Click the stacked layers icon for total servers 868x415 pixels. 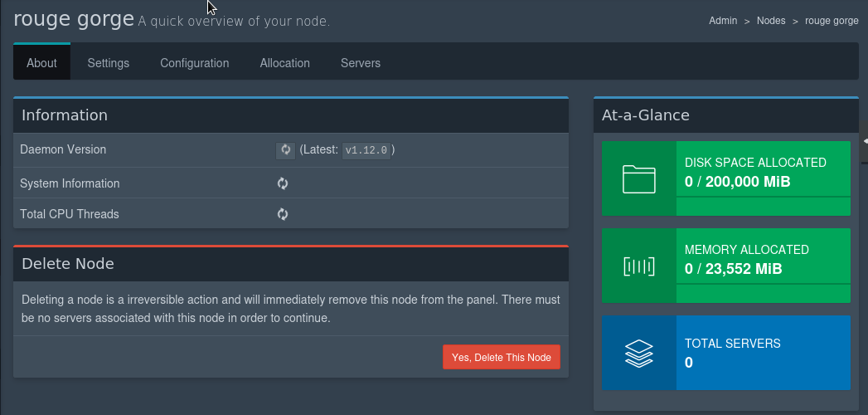(638, 353)
